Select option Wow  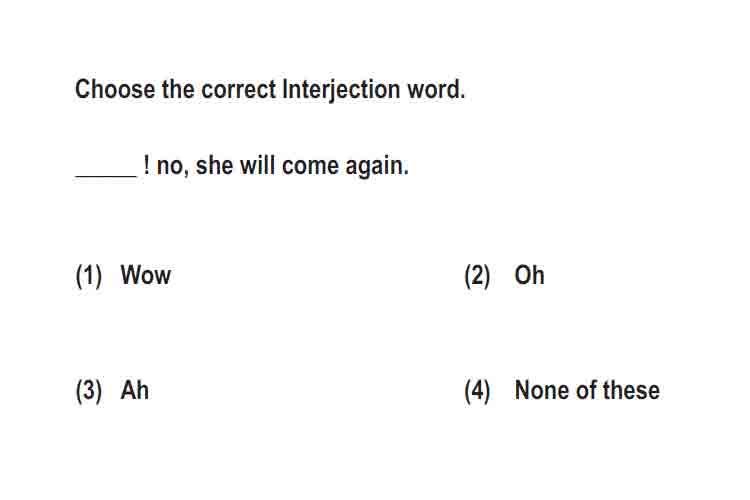coord(145,275)
